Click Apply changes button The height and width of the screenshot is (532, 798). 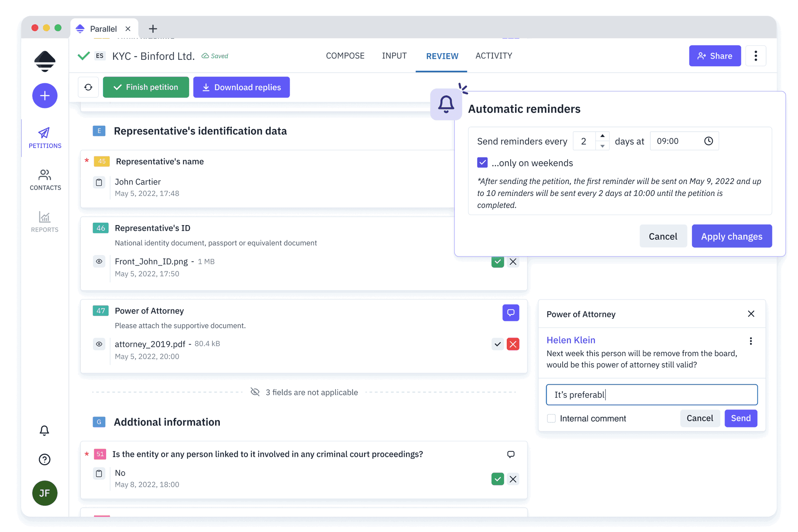(x=731, y=236)
